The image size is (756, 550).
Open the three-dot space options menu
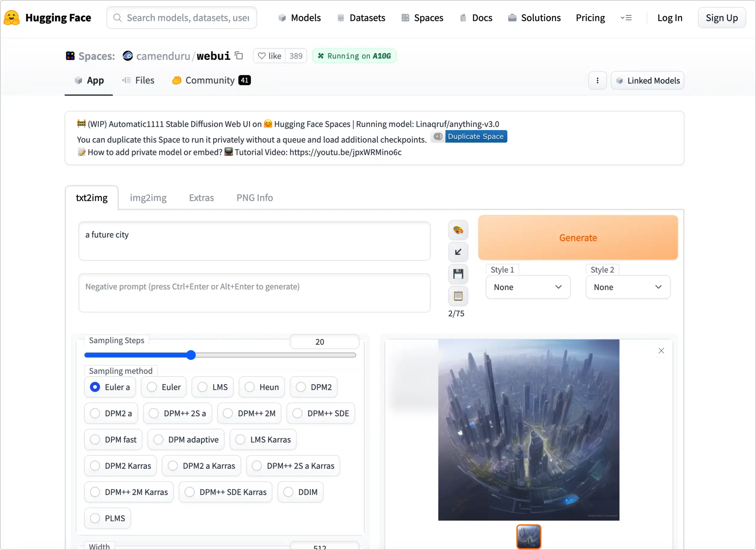tap(597, 80)
